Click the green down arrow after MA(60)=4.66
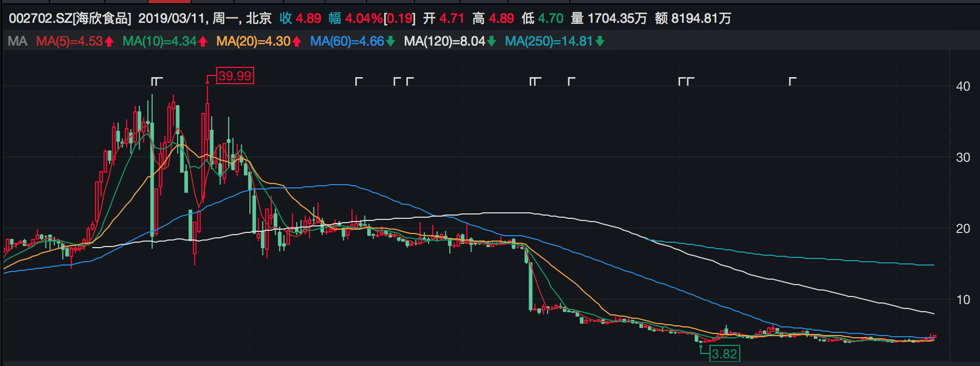Viewport: 980px width, 366px height. click(390, 42)
